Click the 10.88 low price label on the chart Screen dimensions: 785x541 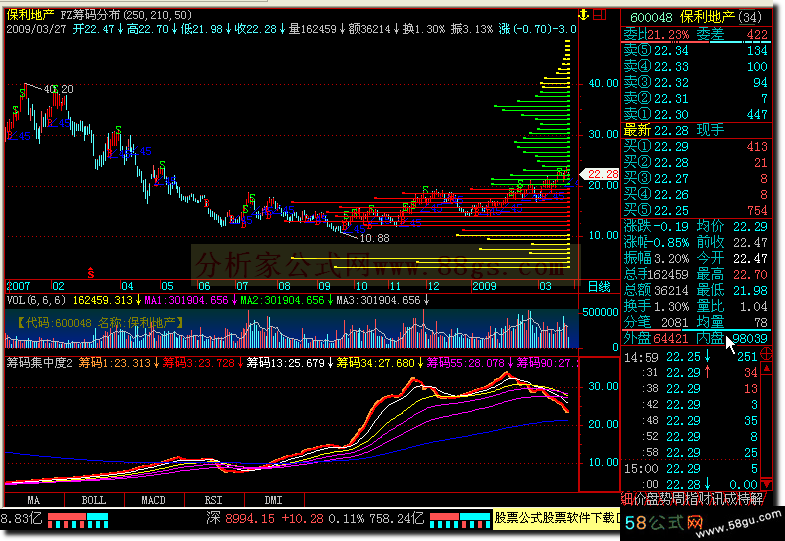pos(374,238)
